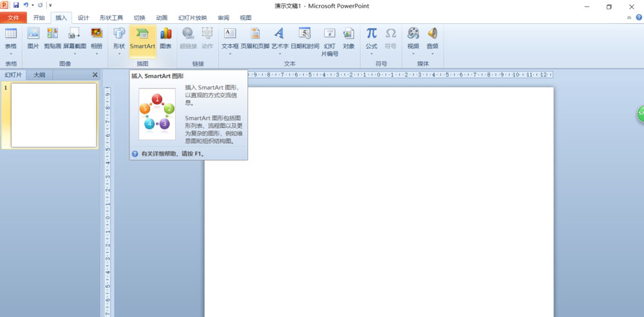Open Customize Quick Access Toolbar dropdown
Screen dimensions: 644x317
50,5
